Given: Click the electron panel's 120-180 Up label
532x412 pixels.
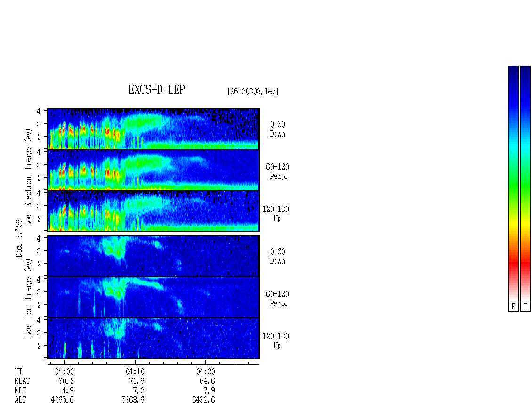Looking at the screenshot, I should [x=276, y=214].
